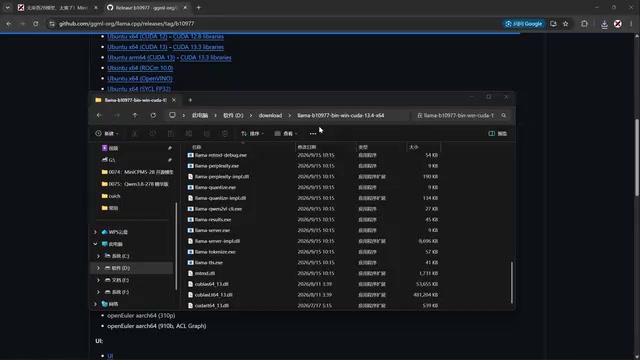Screen dimensions: 640x360
Task: Open the Sort dropdown in Explorer toolbar
Action: coord(252,133)
